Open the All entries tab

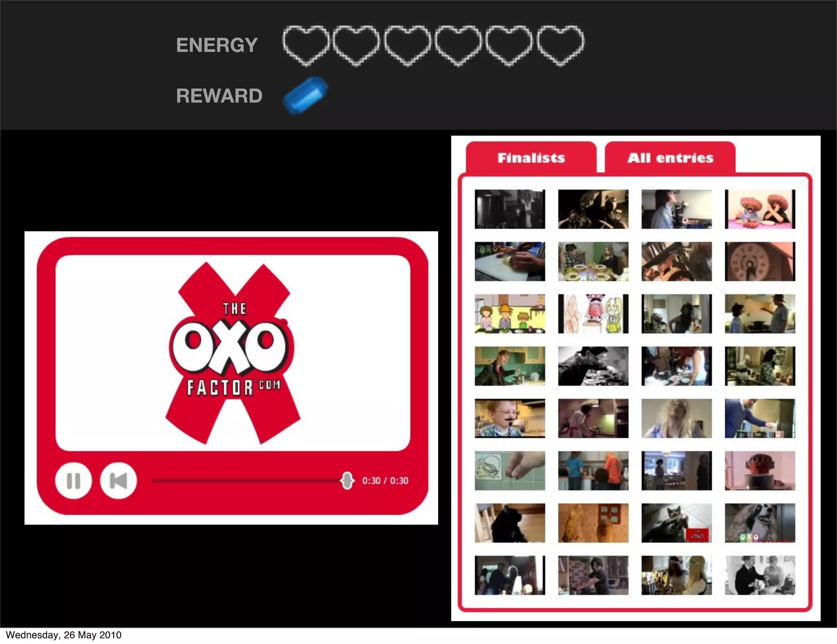[670, 158]
